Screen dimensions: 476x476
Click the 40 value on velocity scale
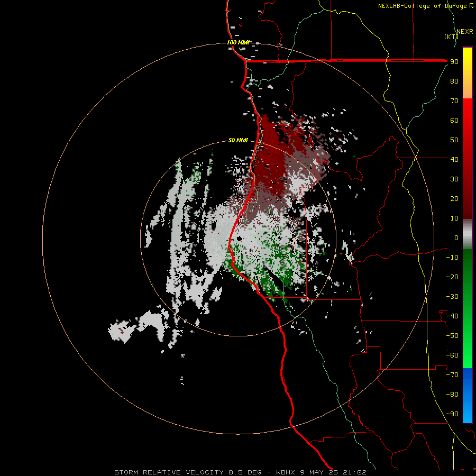[454, 159]
